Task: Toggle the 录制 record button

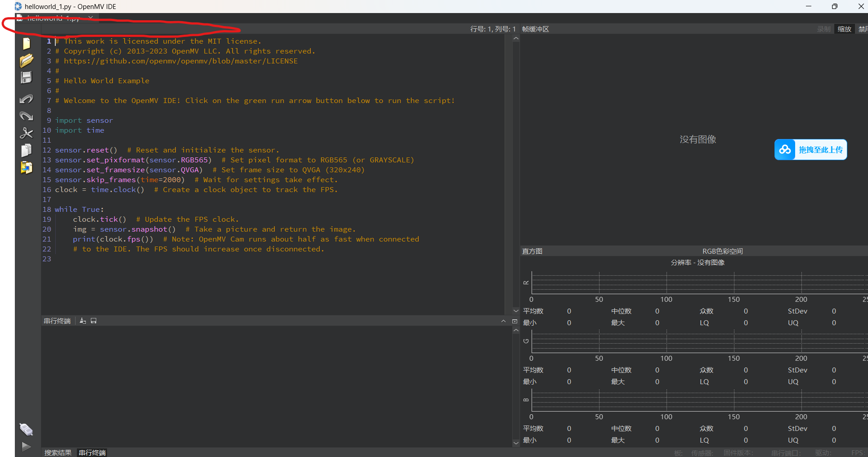Action: pyautogui.click(x=824, y=29)
